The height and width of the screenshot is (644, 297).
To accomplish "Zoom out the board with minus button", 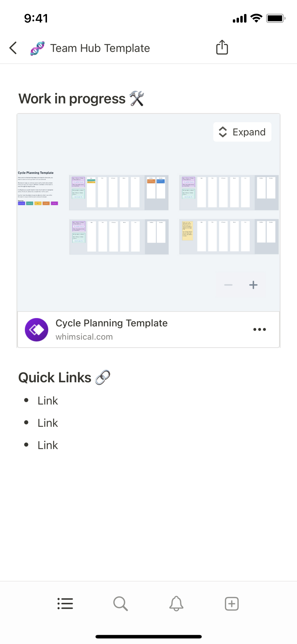I will coord(228,285).
